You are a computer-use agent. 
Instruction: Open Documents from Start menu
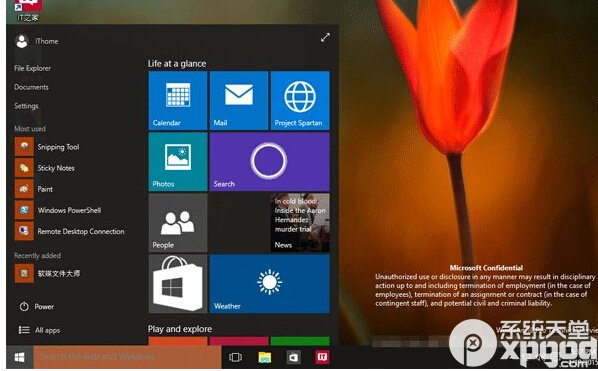31,87
